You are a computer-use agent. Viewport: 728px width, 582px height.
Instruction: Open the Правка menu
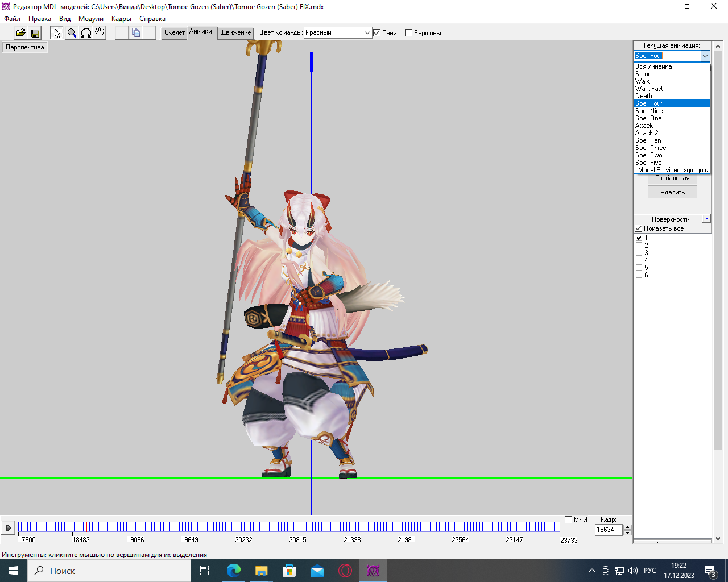(x=40, y=19)
